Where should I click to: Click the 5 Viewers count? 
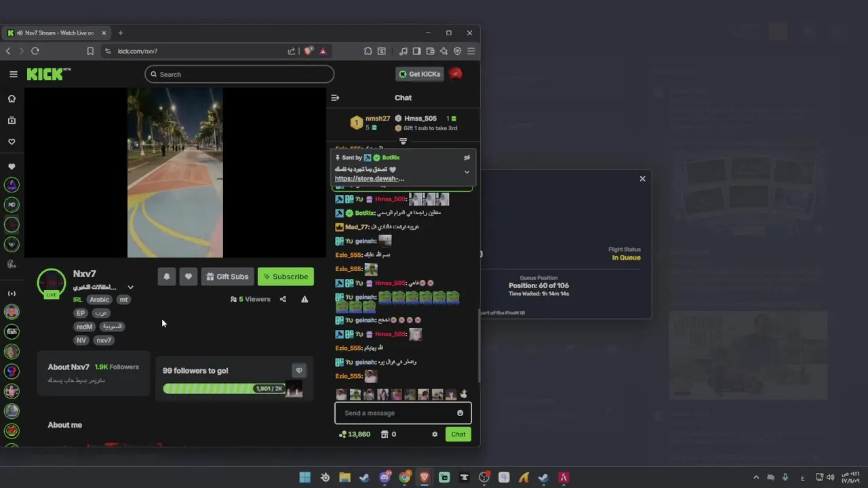[x=250, y=299]
